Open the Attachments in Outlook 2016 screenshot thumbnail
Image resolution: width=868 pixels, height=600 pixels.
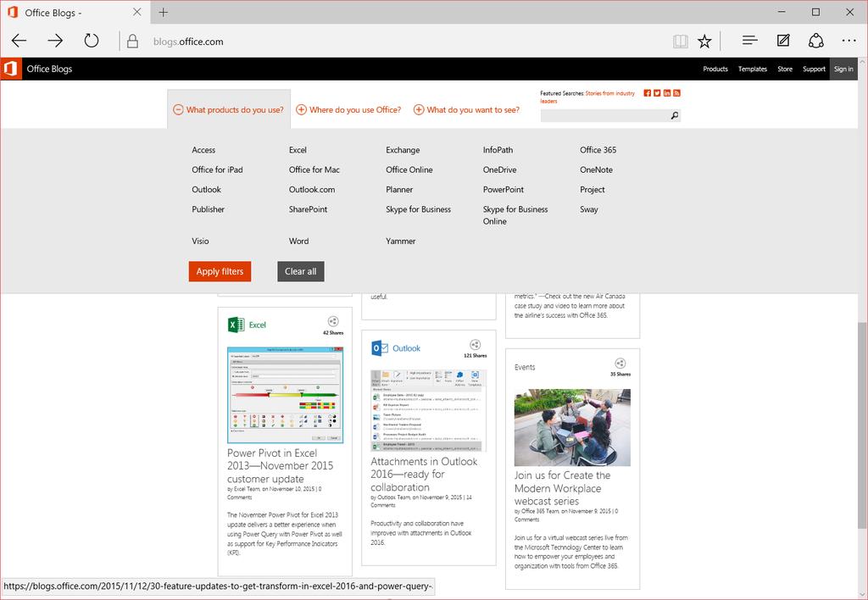tap(428, 411)
